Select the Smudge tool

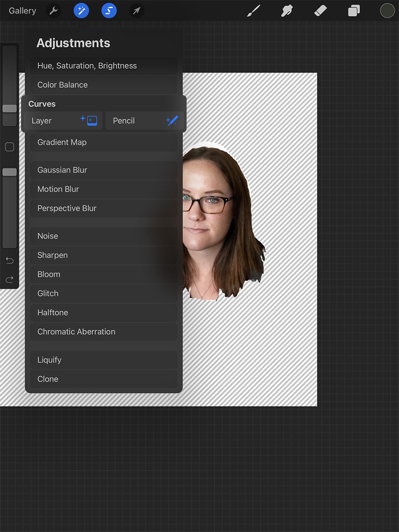tap(286, 11)
